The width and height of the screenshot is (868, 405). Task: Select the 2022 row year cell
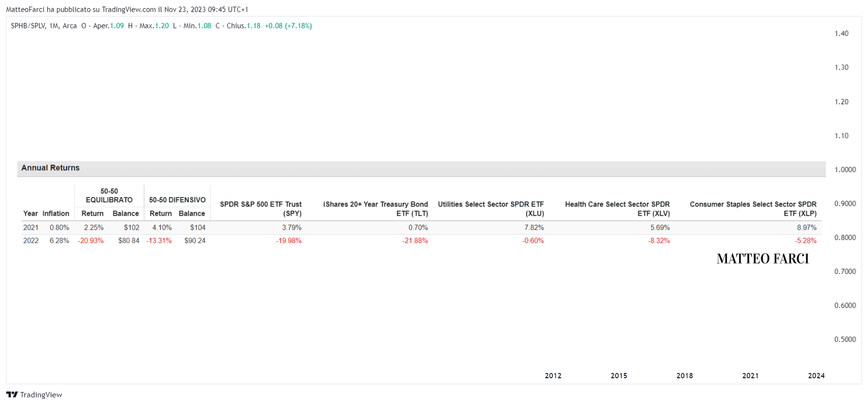tap(31, 241)
